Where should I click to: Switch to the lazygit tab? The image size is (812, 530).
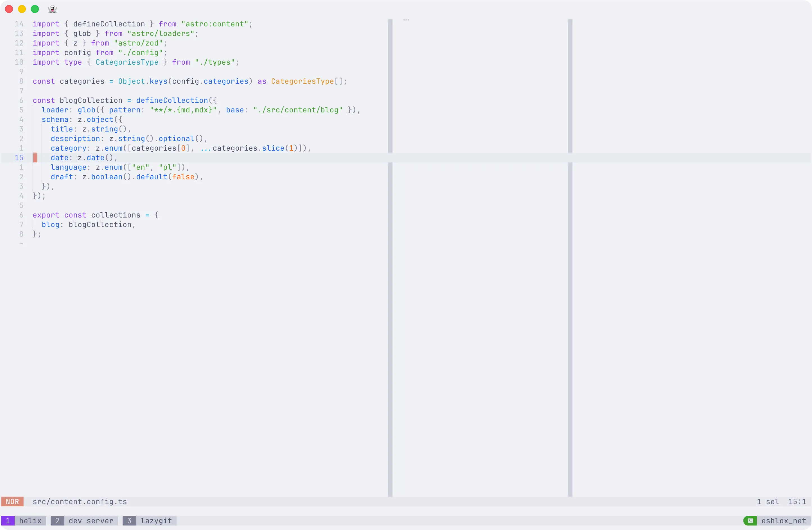coord(156,521)
